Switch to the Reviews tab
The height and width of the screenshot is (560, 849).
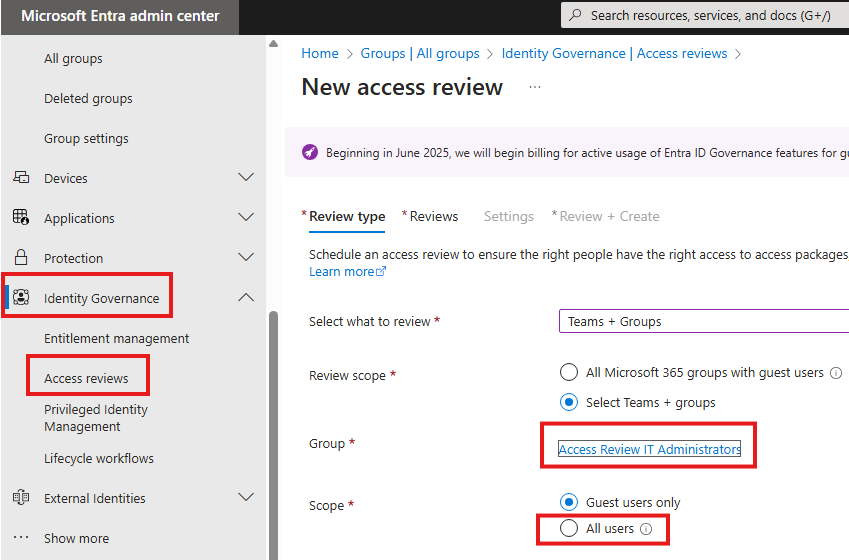[434, 217]
